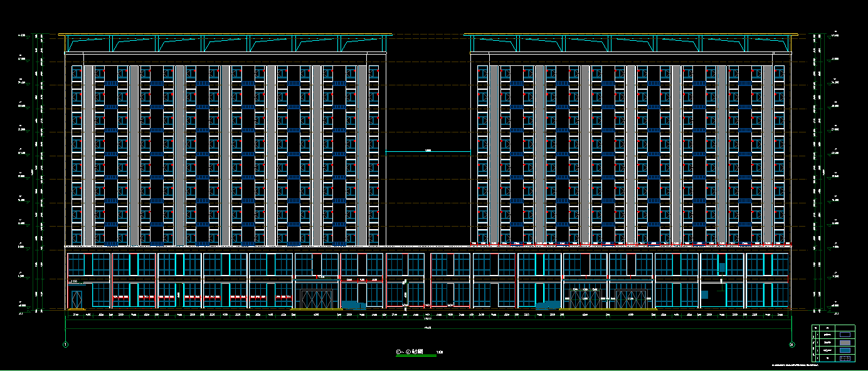Click the lower teal square sign on podium
Viewport: 868px width, 371px height.
[704, 294]
